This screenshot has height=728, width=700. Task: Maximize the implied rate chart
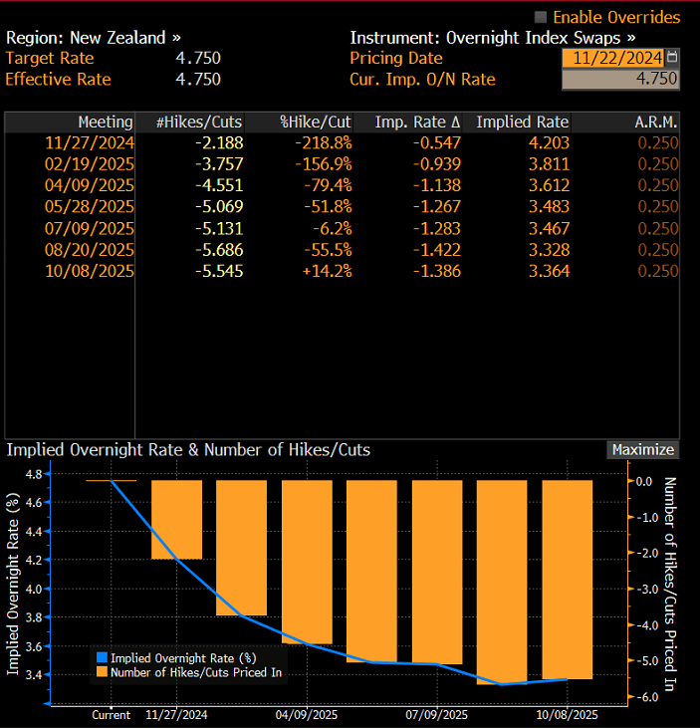coord(643,449)
